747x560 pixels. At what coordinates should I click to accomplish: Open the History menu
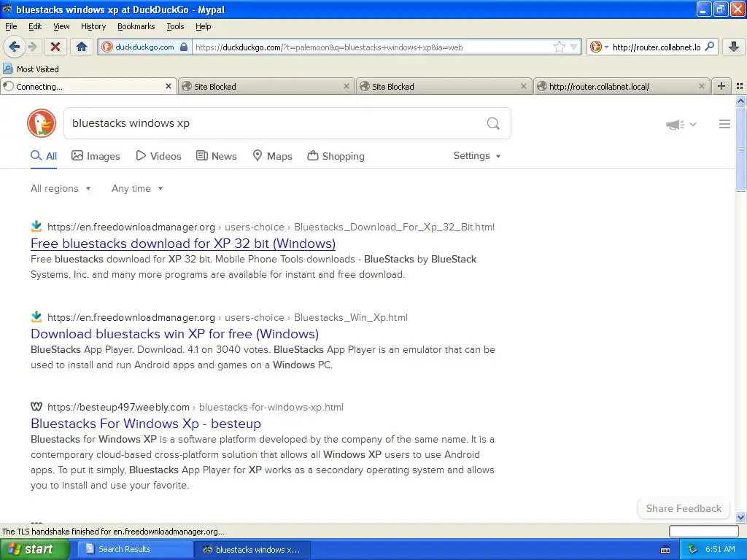pyautogui.click(x=93, y=26)
